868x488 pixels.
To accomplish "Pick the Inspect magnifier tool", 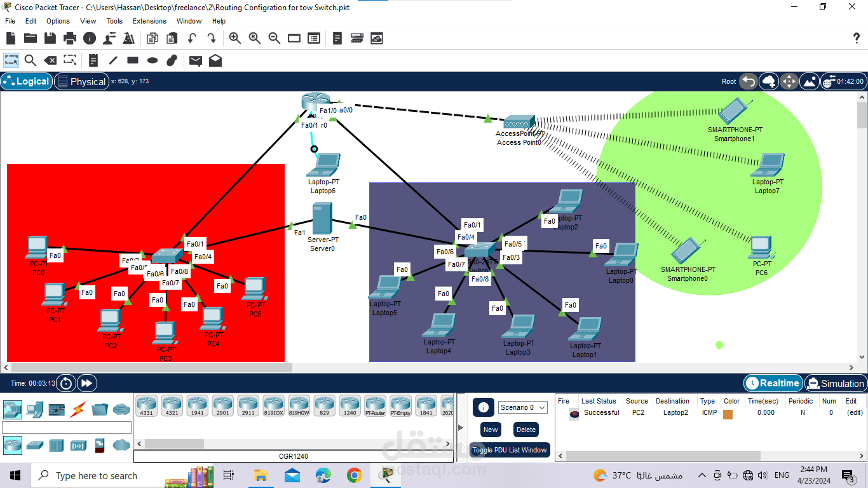I will (31, 60).
